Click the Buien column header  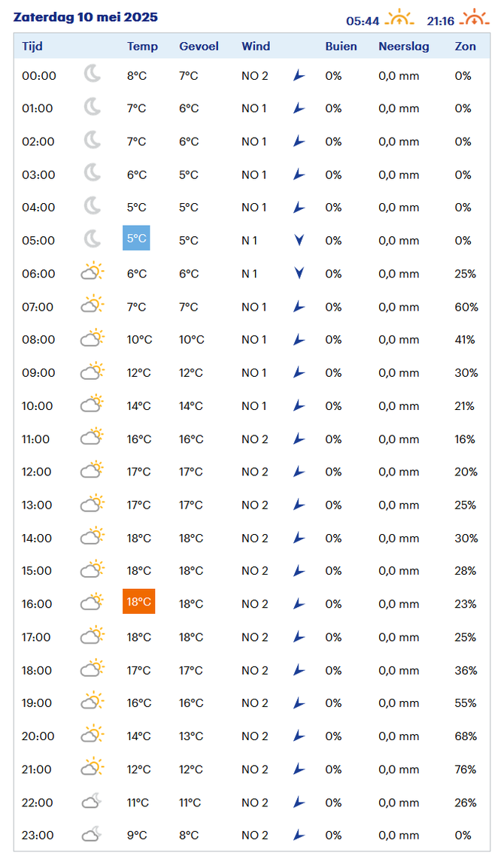click(341, 47)
